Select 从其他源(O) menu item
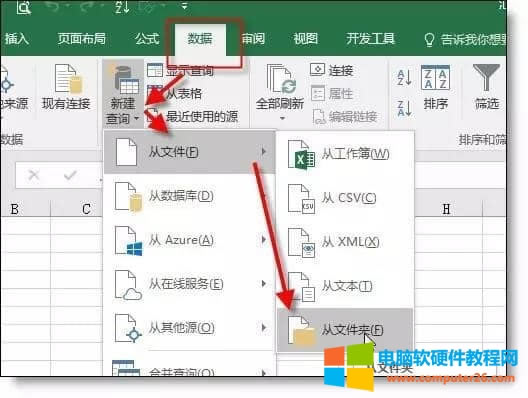The image size is (528, 398). click(189, 328)
